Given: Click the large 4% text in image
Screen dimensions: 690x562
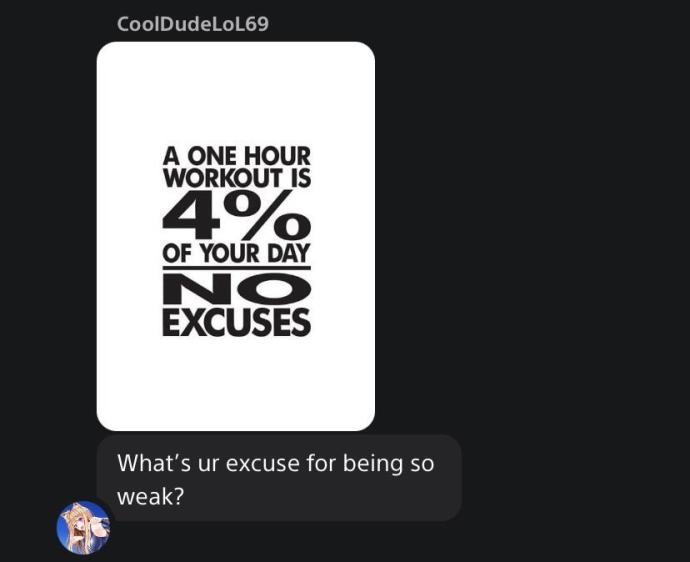Looking at the screenshot, I should click(237, 215).
